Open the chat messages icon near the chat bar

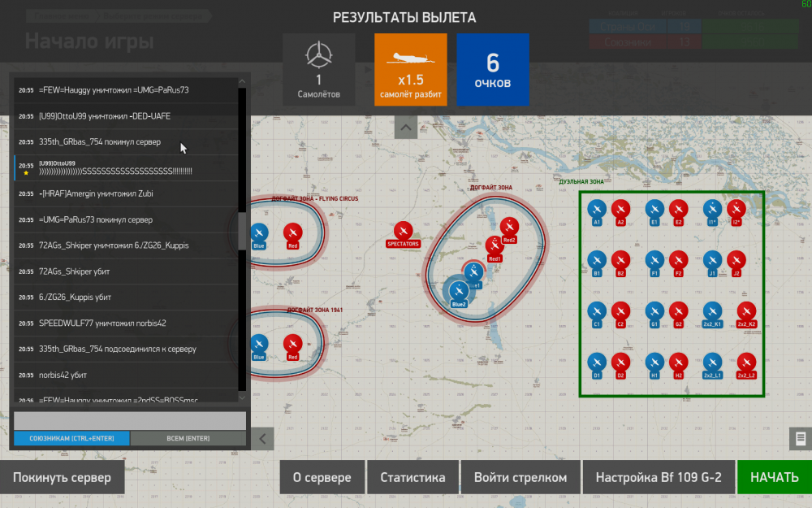[x=799, y=439]
